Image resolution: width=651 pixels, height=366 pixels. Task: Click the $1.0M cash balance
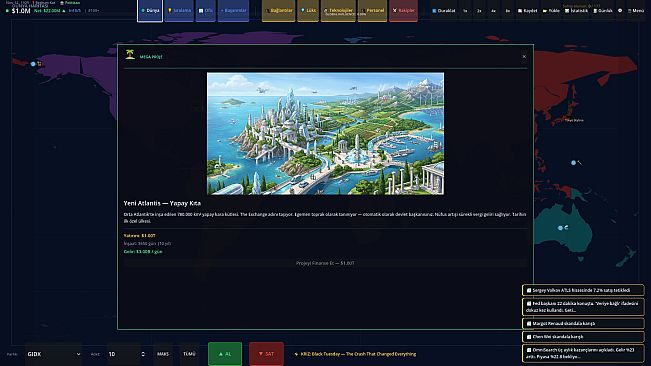tap(21, 11)
